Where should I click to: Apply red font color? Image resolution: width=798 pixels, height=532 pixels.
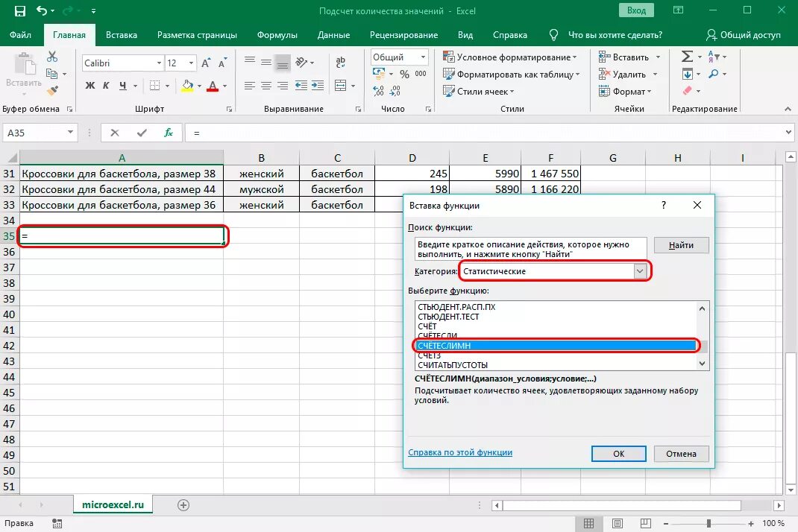tap(213, 86)
